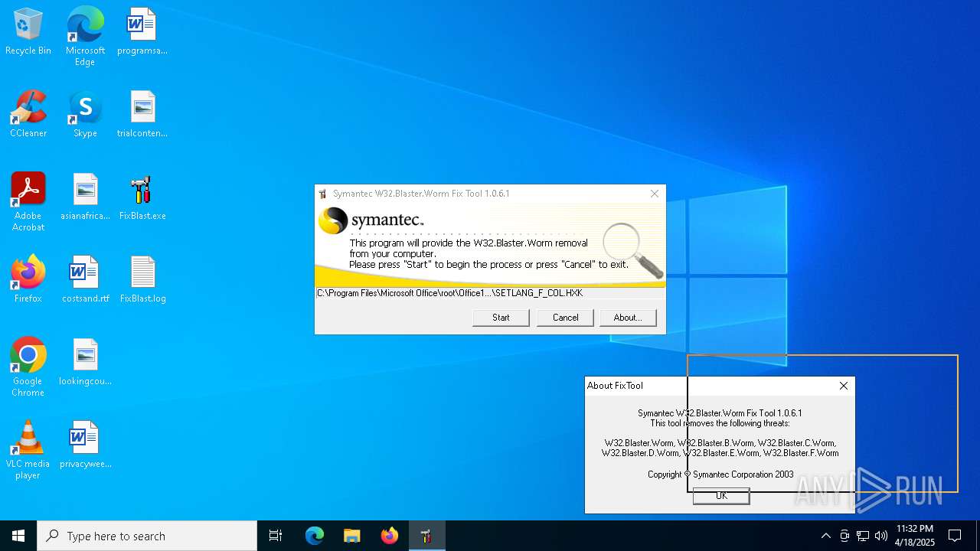This screenshot has height=551, width=980.
Task: Close the About FixTool dialog
Action: (844, 386)
